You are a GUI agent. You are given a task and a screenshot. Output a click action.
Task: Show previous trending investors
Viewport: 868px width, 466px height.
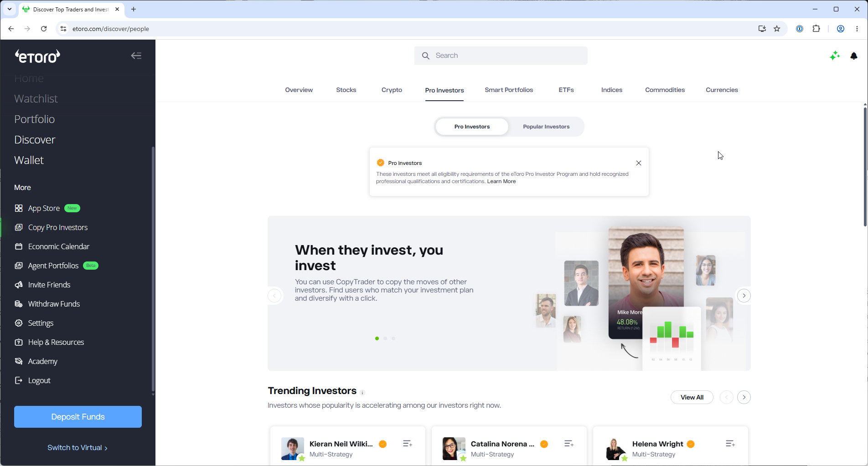[x=727, y=397]
